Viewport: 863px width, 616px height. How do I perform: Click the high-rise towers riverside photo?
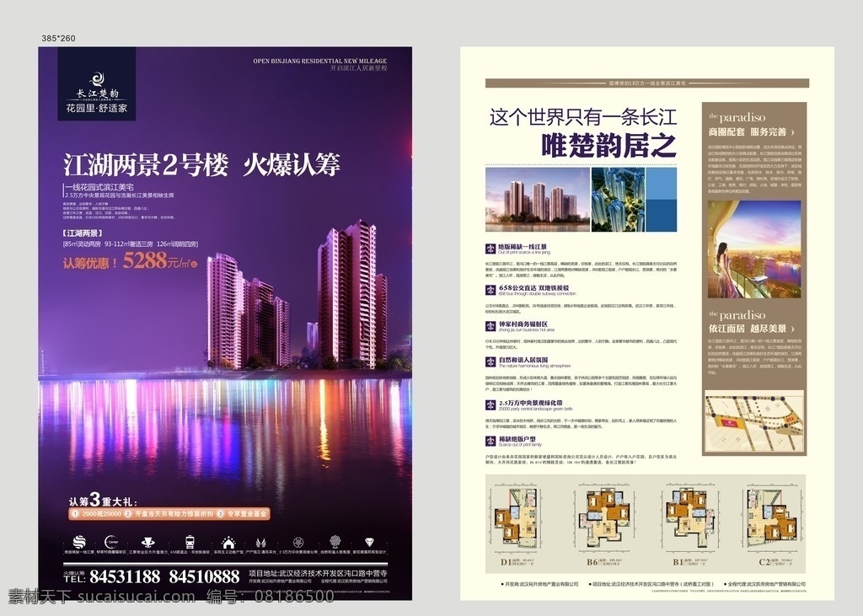pos(538,200)
